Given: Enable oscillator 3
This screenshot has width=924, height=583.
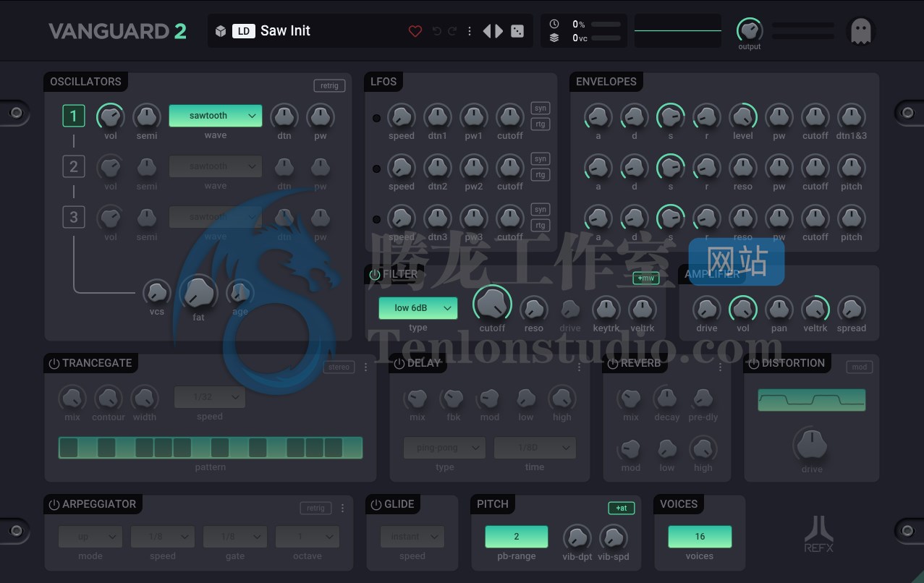Looking at the screenshot, I should pos(74,217).
